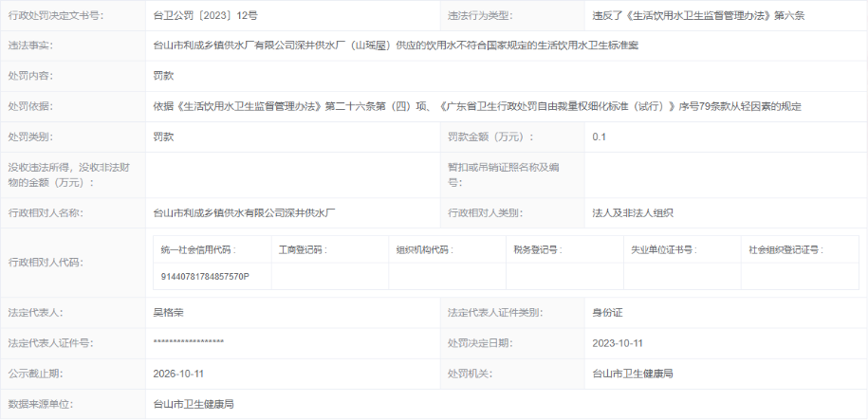
Task: Select credit code 91440781784857570P
Action: coord(205,276)
